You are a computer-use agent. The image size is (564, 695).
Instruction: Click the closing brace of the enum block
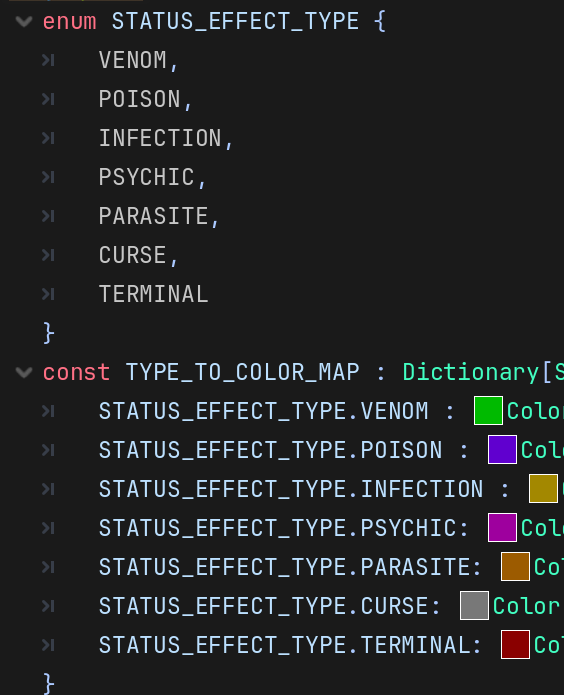(49, 333)
